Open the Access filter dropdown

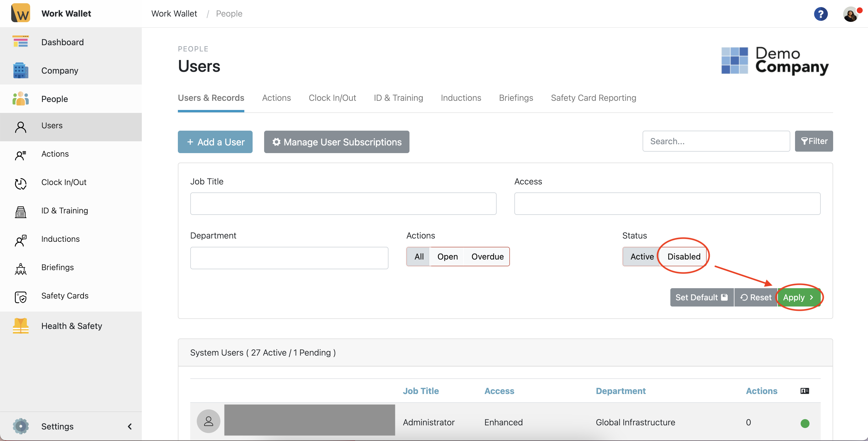[667, 204]
